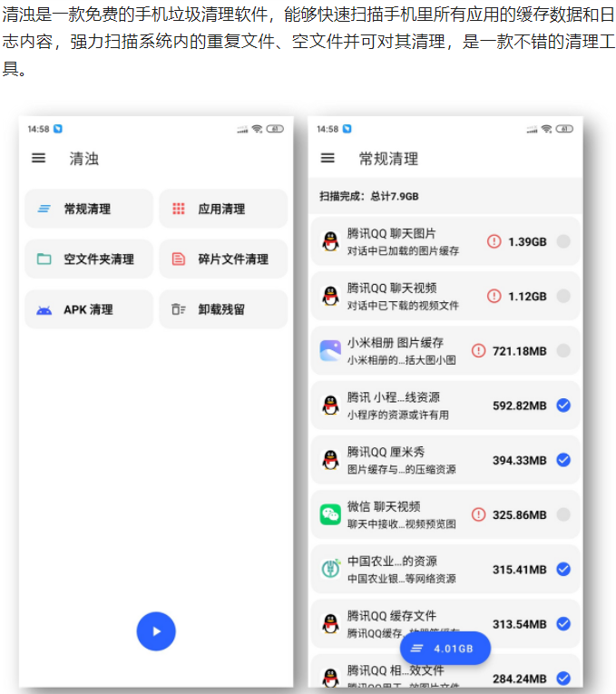Click QQ penguin icon of 腾讯QQ 聊天视频
Screen dimensions: 616x694
coord(330,296)
